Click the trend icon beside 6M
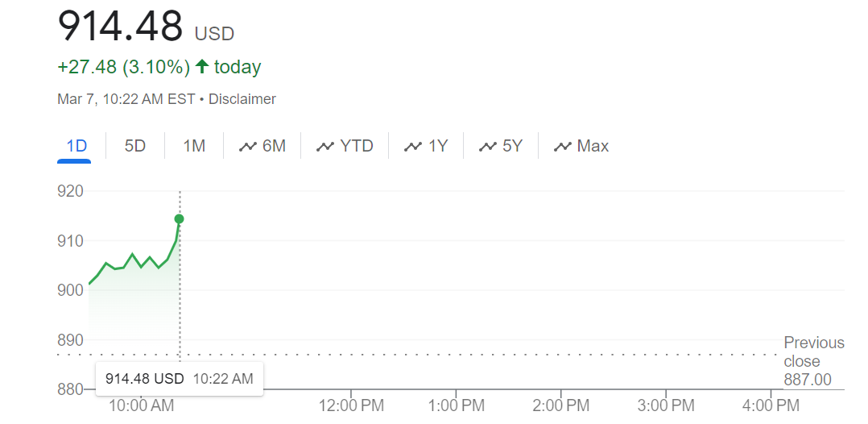Screen dimensions: 868x424 click(248, 146)
